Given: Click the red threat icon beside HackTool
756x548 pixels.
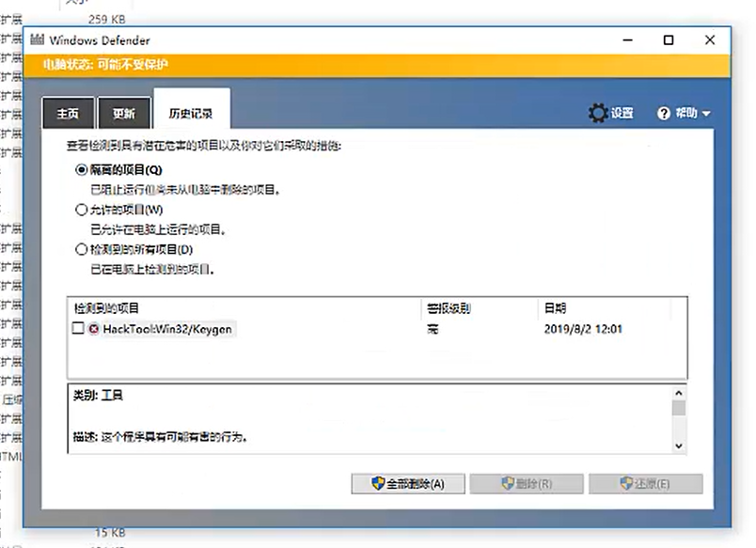Looking at the screenshot, I should pos(93,329).
